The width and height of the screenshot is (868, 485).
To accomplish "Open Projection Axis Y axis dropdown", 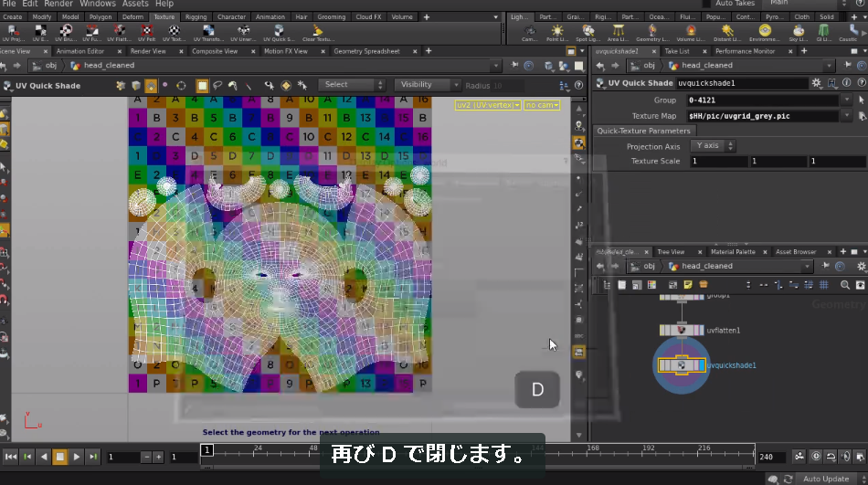I will click(x=713, y=145).
